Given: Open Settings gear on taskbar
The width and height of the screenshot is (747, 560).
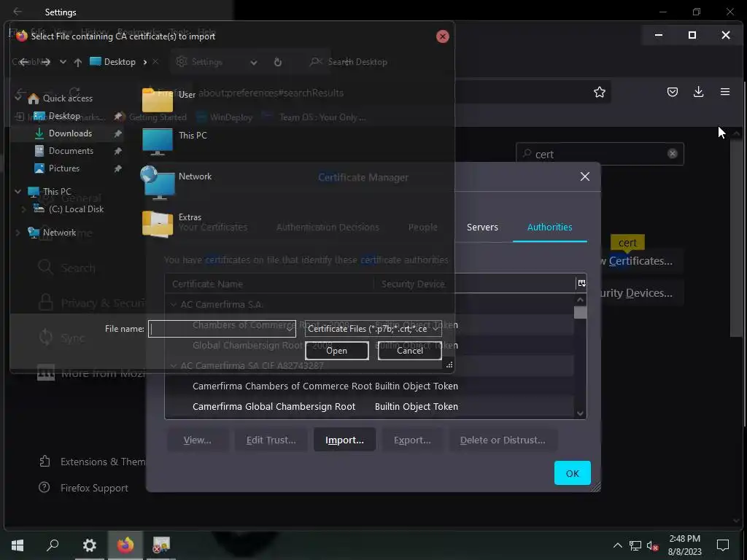Looking at the screenshot, I should point(89,545).
